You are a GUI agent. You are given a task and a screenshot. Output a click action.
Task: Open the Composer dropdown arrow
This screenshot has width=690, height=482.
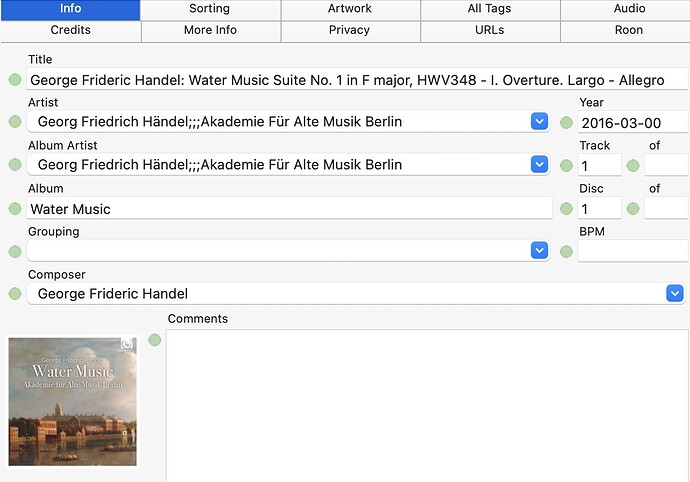(x=675, y=294)
